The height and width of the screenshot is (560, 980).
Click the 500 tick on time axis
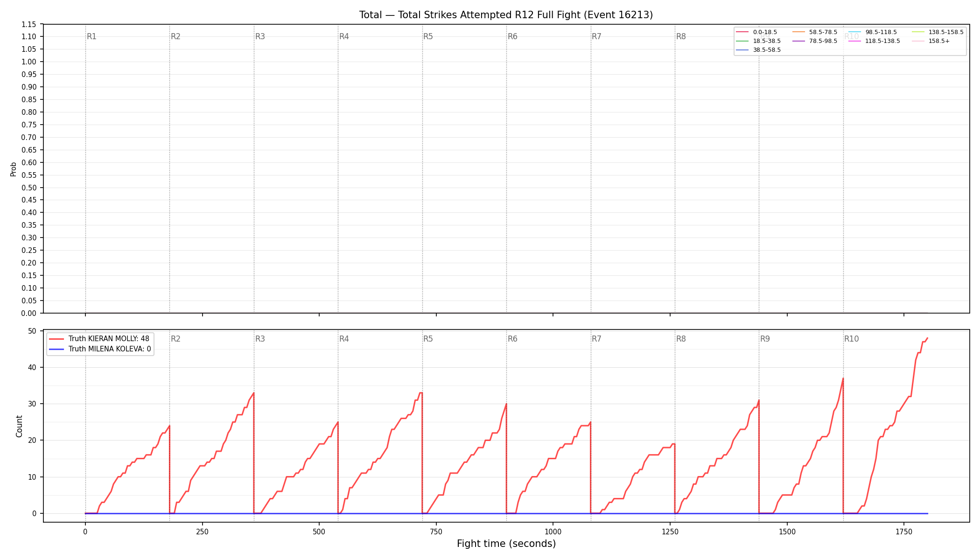319,532
